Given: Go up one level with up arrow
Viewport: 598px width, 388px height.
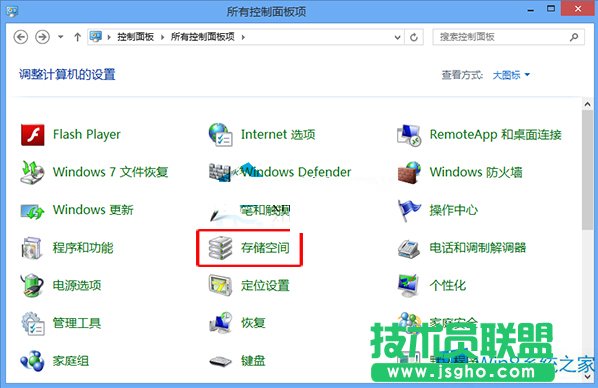Looking at the screenshot, I should click(x=77, y=37).
